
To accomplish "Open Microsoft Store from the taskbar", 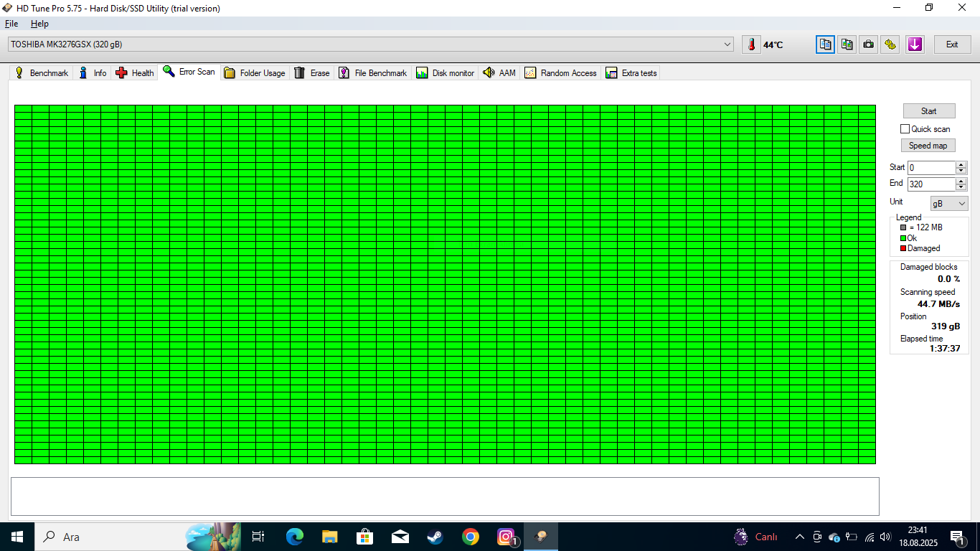I will (364, 537).
